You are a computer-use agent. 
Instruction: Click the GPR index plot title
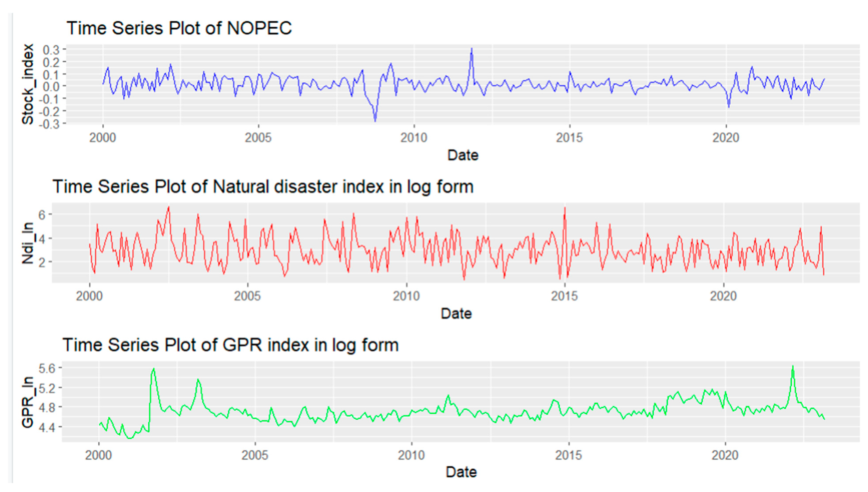[230, 345]
